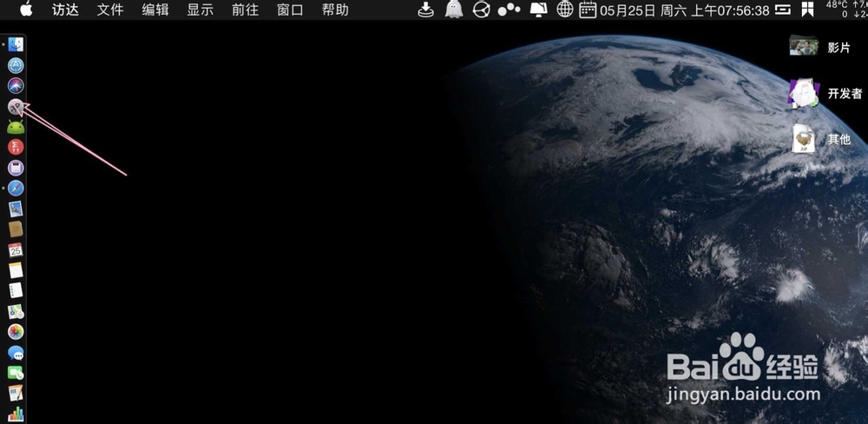Open the purple floppy-disk Dock app
Screen dimensions: 868x424
pos(16,168)
